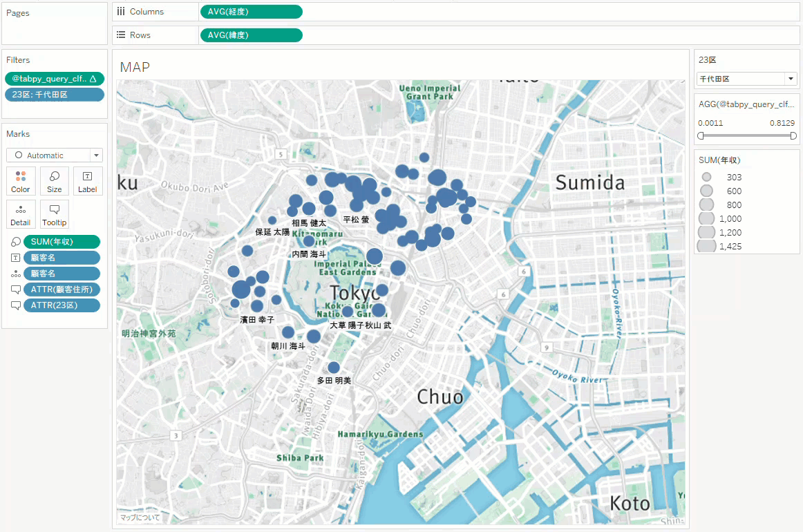Screen dimensions: 803x532
Task: Select the AVG(緯度) pill on Rows shelf
Action: point(251,35)
